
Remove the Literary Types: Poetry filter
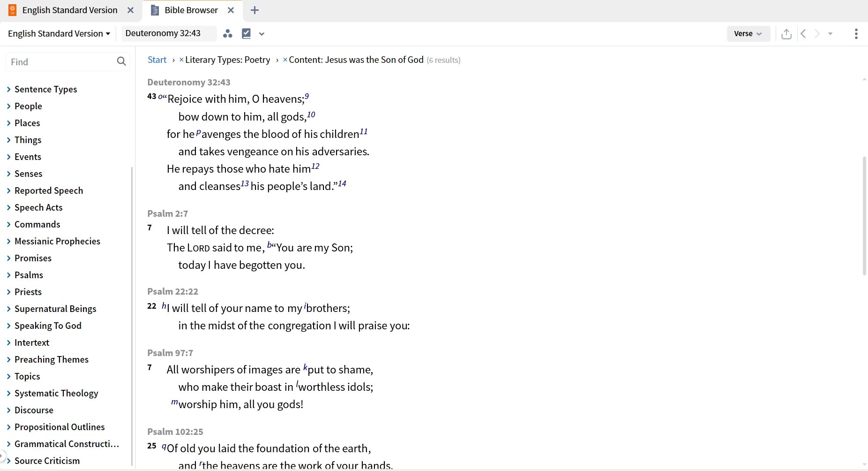[x=181, y=60]
